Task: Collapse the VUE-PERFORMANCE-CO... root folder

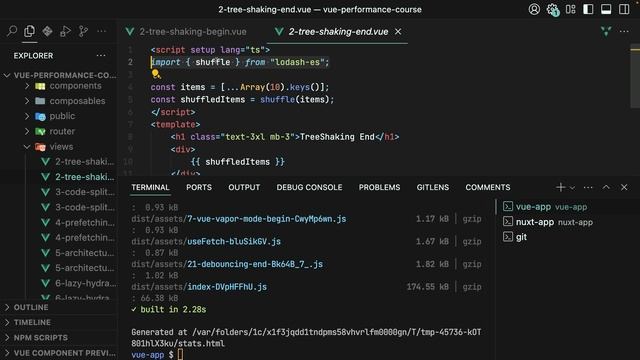Action: pyautogui.click(x=59, y=75)
